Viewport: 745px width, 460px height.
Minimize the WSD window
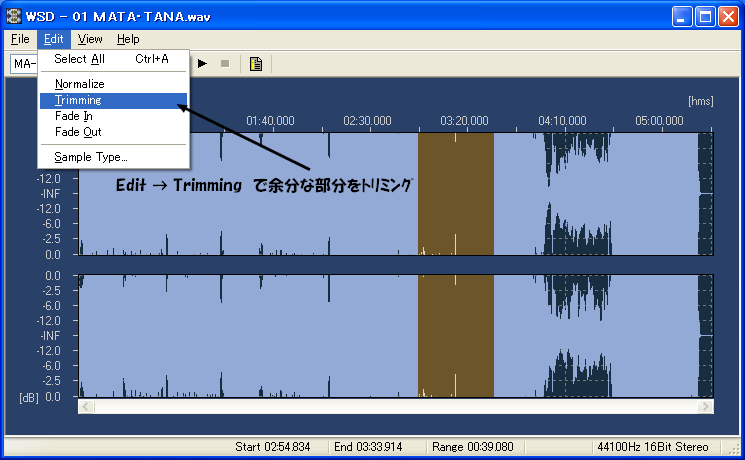tap(682, 17)
